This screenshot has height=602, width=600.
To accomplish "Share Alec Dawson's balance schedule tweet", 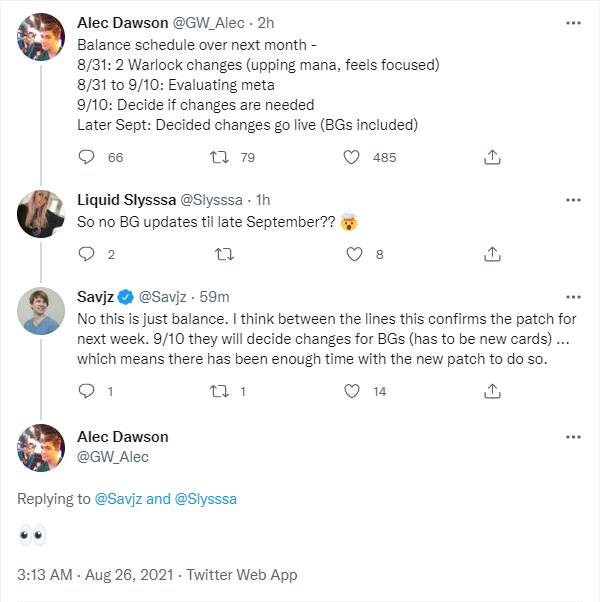I will coord(492,157).
